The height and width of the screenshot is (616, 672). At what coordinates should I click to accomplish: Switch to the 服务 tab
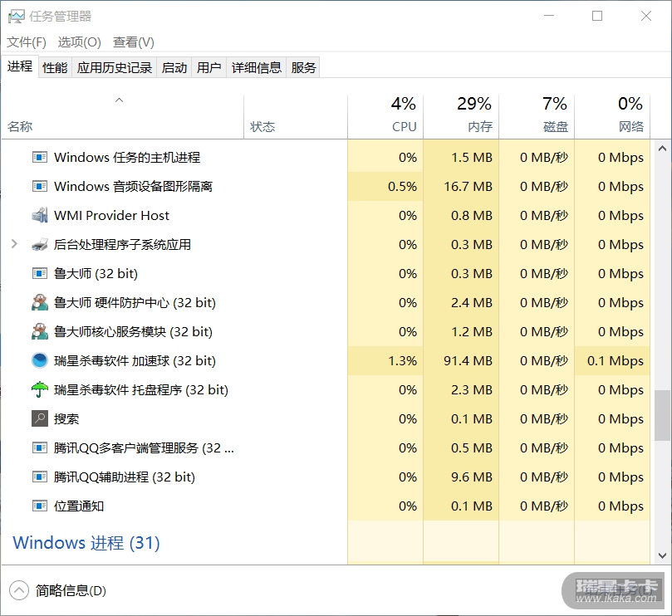(x=303, y=68)
